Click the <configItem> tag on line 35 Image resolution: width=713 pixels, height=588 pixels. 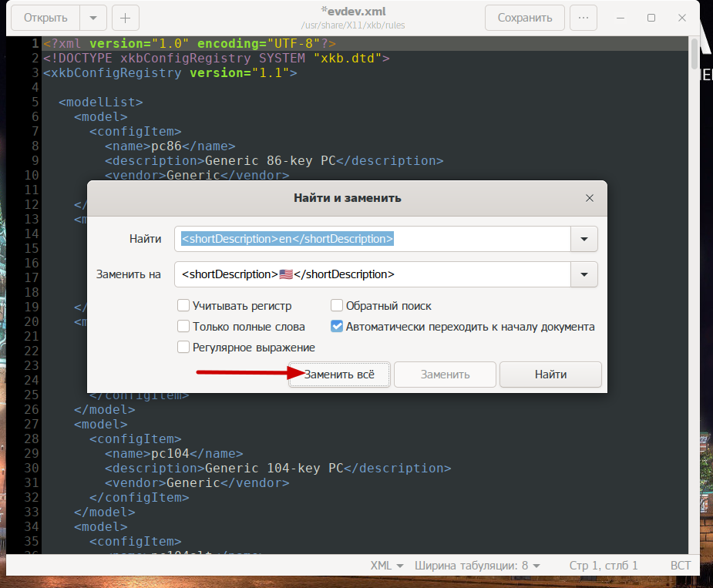135,541
